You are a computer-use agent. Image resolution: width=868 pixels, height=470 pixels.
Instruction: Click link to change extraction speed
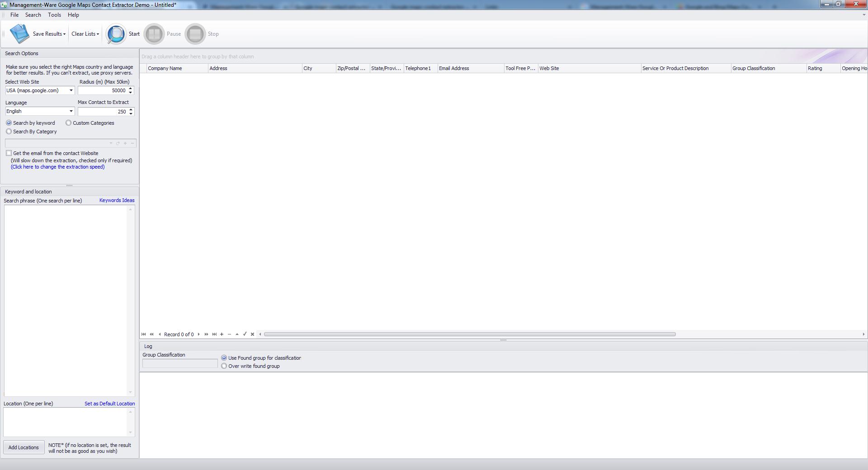point(57,167)
